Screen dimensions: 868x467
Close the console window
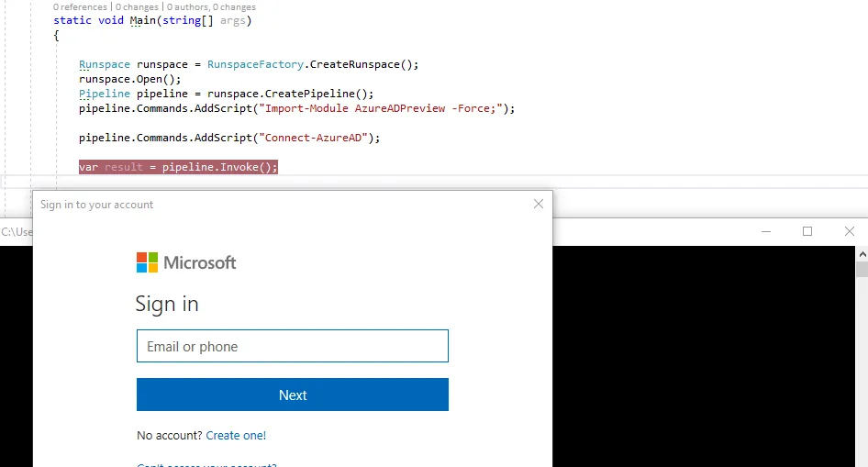click(849, 231)
